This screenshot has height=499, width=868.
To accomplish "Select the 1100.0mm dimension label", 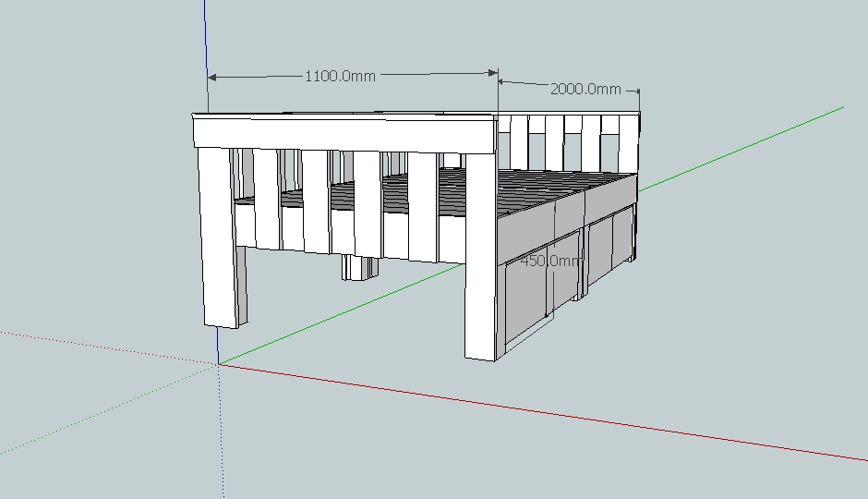I will point(341,76).
